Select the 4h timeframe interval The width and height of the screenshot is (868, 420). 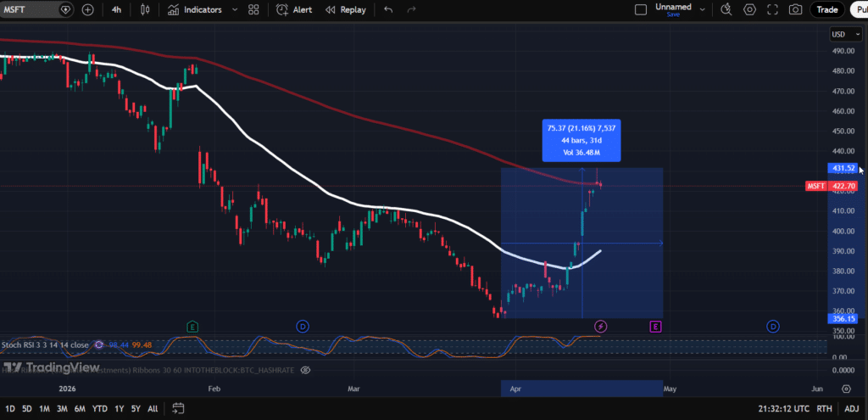click(x=116, y=10)
